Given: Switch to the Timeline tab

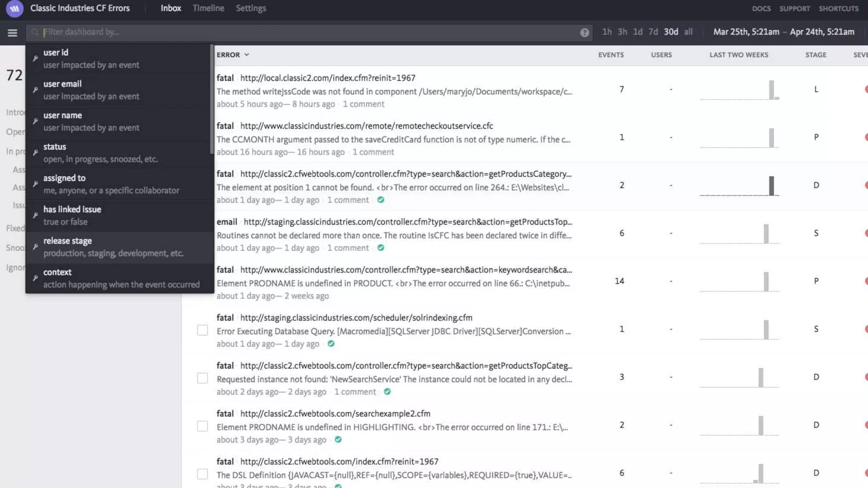Looking at the screenshot, I should tap(208, 8).
